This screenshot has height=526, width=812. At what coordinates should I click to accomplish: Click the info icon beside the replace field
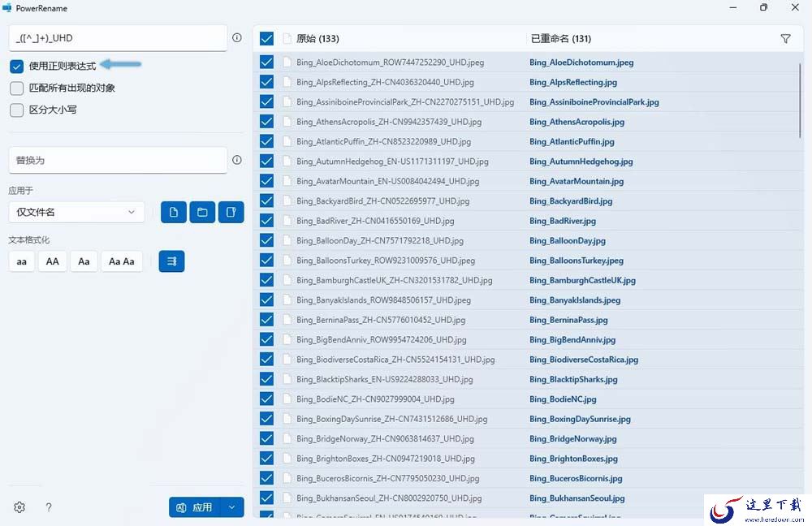(236, 160)
